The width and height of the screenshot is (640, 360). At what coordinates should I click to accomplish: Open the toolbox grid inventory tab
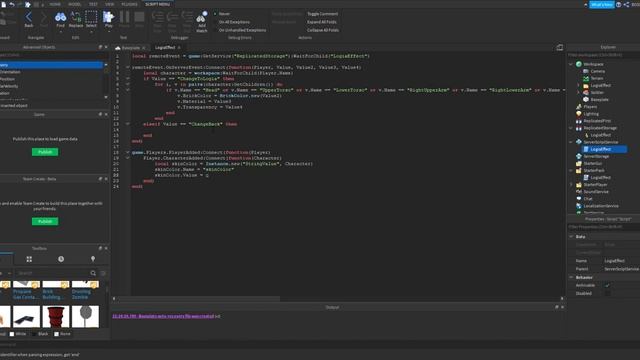coord(29,259)
